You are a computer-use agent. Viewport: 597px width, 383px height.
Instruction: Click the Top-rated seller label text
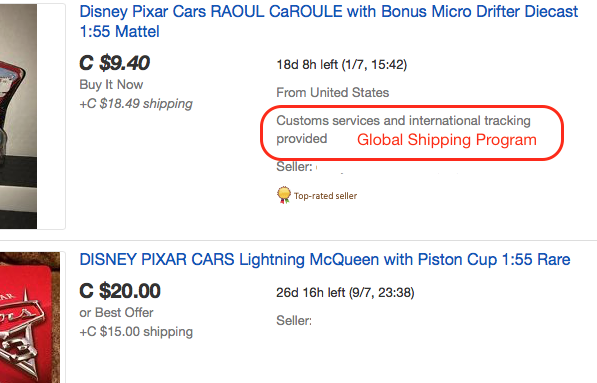click(x=326, y=196)
